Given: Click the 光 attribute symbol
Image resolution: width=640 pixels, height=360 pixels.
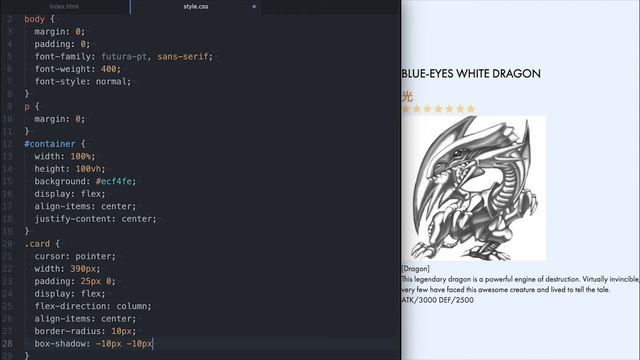Looking at the screenshot, I should (x=407, y=96).
